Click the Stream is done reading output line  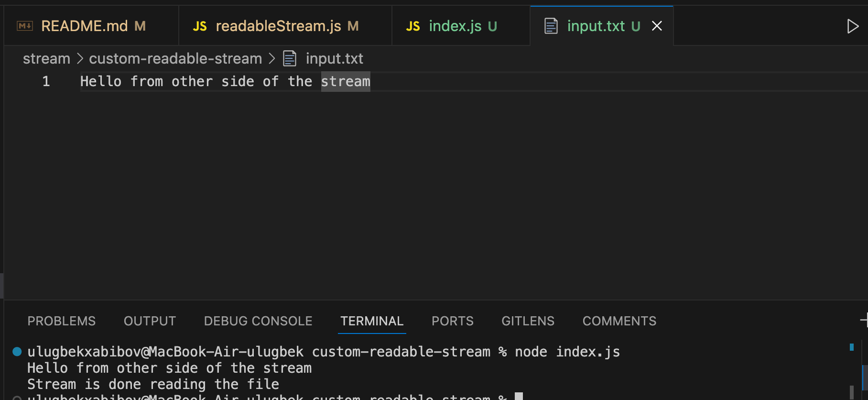(x=153, y=384)
